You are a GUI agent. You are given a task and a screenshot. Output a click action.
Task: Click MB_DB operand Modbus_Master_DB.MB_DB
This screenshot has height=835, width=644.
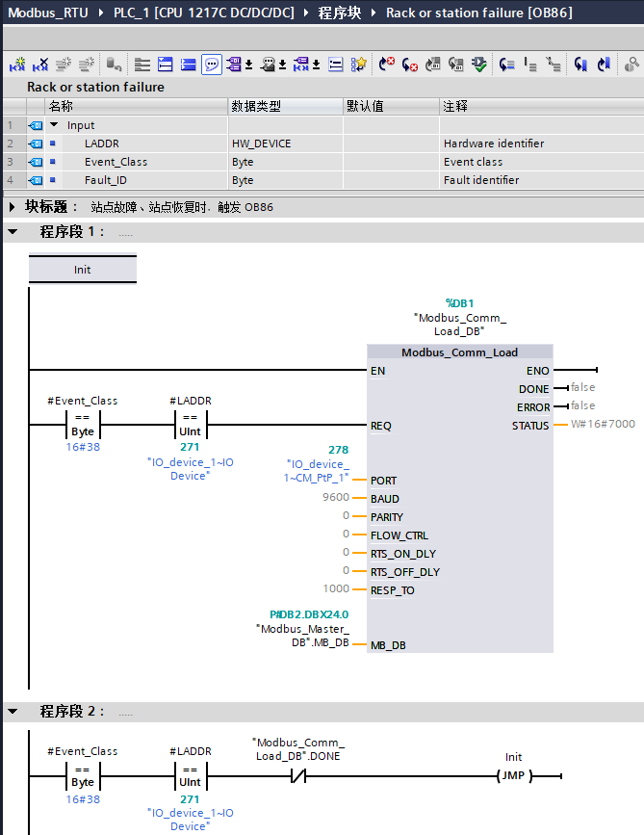[x=302, y=636]
